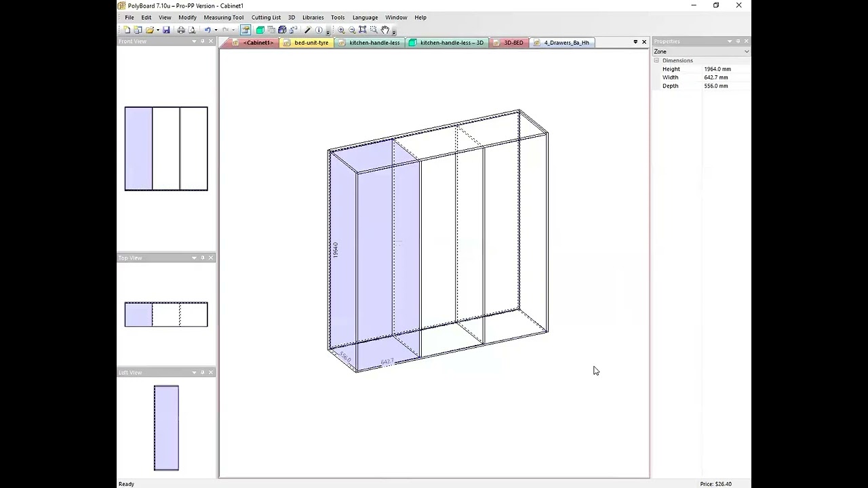Activate the pan hand tool
This screenshot has height=488, width=868.
point(385,30)
